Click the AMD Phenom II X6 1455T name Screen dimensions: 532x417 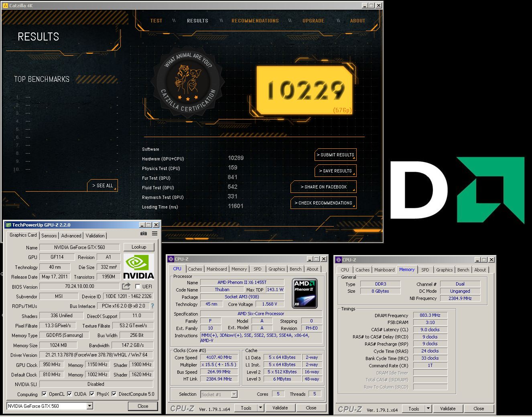[x=242, y=282]
